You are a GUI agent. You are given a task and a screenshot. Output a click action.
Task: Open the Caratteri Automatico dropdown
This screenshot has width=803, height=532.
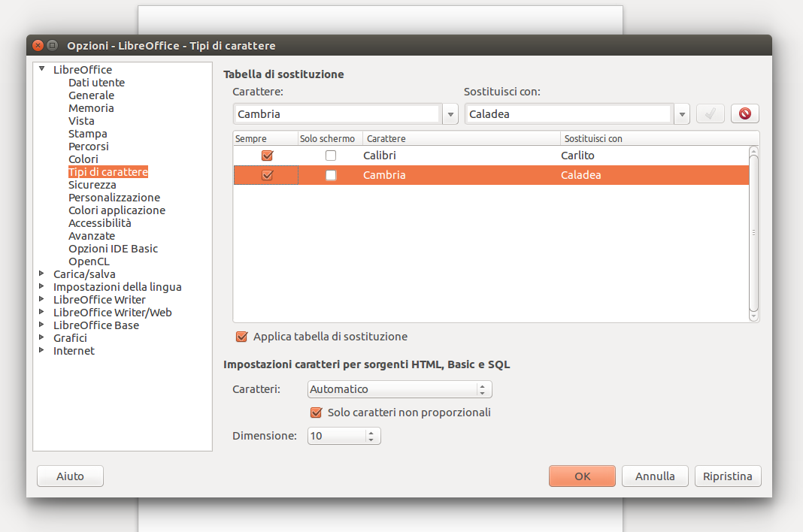point(399,389)
